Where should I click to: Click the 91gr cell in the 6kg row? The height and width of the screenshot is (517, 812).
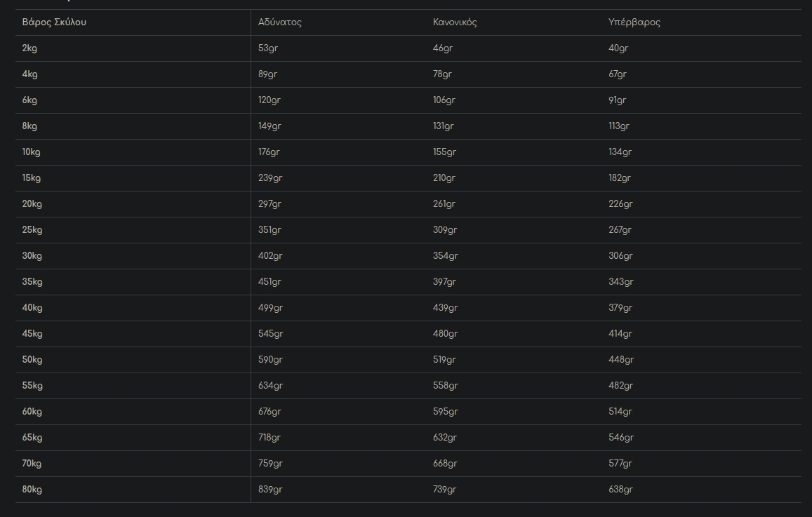(617, 100)
